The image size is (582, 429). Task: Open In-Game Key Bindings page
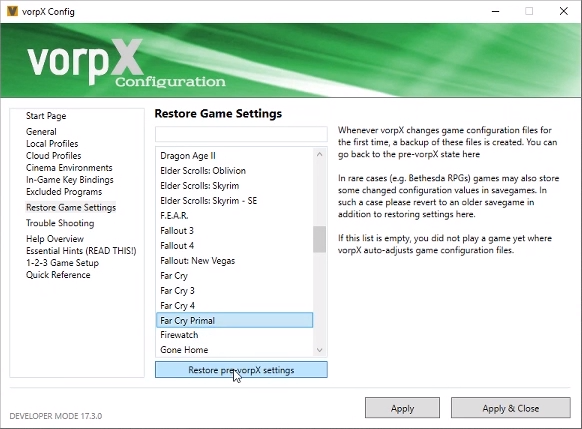click(x=70, y=180)
